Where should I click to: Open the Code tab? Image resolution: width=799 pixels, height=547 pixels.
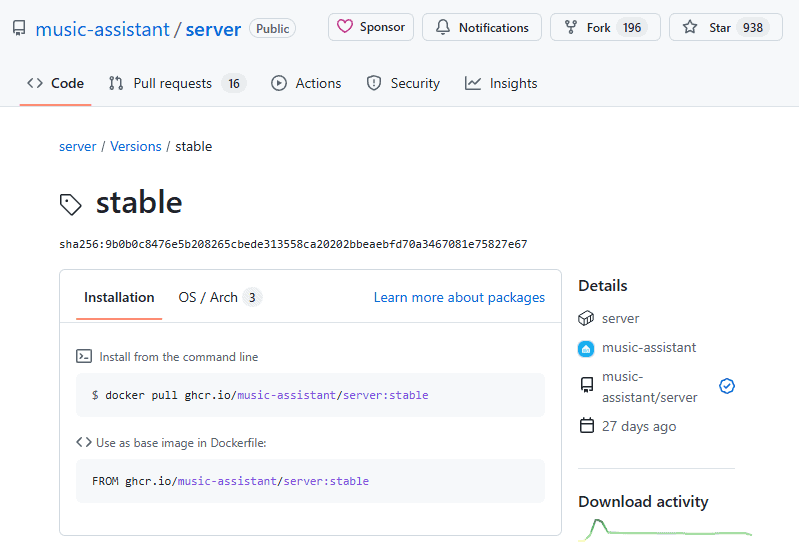click(56, 83)
